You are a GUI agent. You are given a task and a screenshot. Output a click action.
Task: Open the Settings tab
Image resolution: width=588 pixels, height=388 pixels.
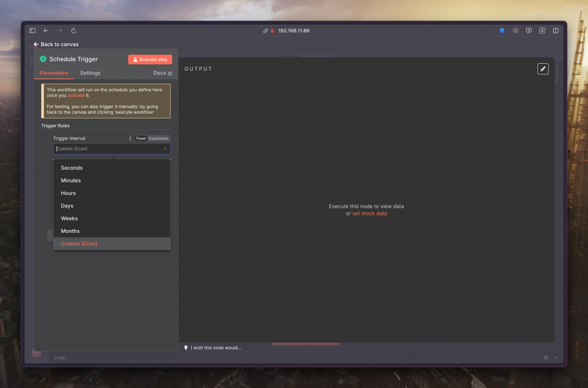90,73
